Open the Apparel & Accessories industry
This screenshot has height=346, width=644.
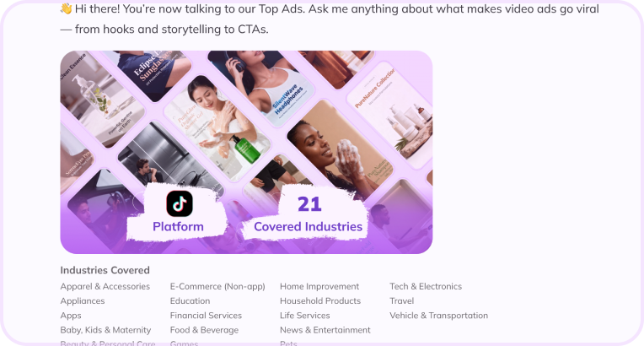[105, 286]
